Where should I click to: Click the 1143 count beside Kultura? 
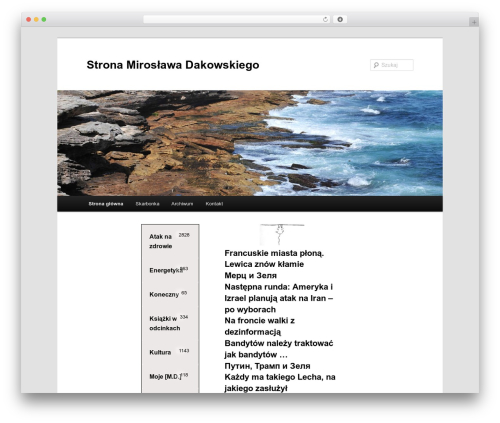(184, 351)
